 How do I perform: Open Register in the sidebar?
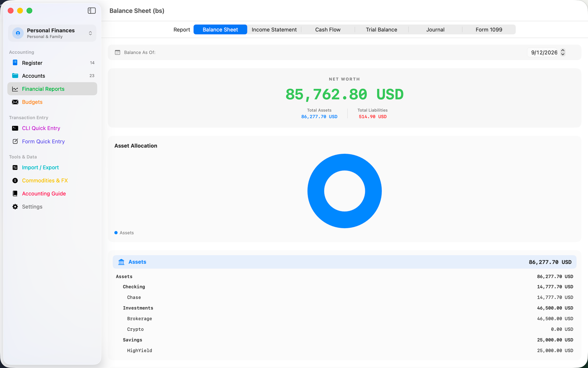(x=52, y=63)
